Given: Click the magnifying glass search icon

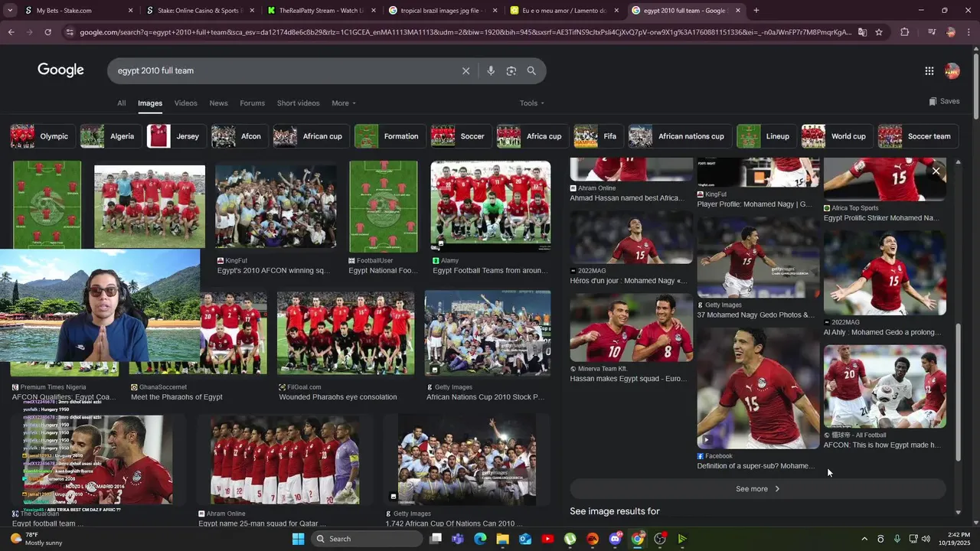Looking at the screenshot, I should [x=531, y=70].
